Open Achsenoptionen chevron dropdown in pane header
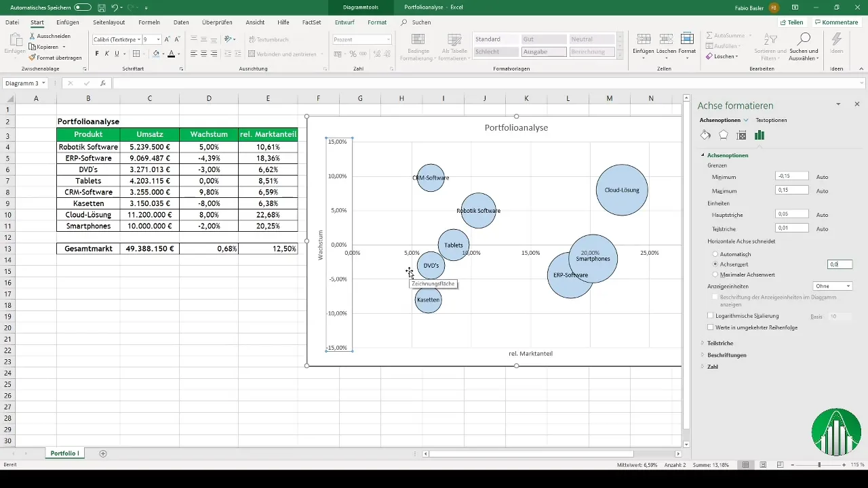The height and width of the screenshot is (488, 868). point(746,120)
